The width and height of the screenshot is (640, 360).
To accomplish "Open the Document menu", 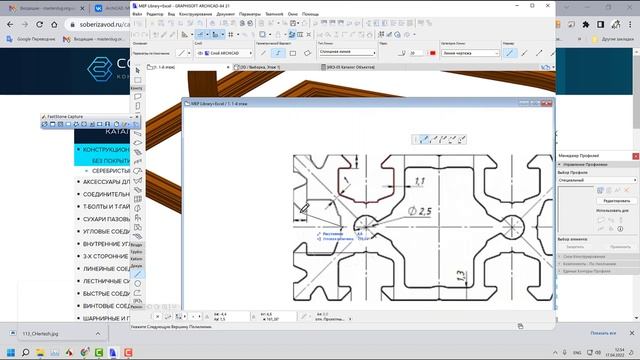I will (x=226, y=14).
